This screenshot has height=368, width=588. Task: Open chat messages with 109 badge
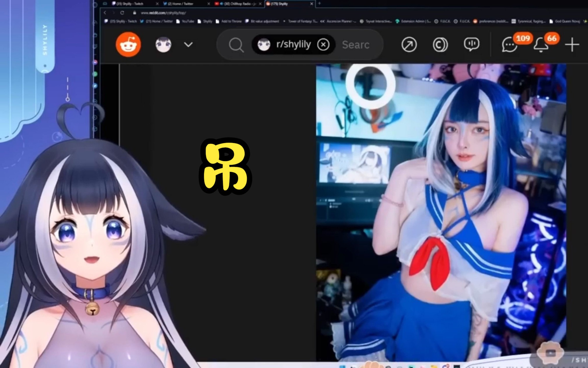click(x=510, y=45)
